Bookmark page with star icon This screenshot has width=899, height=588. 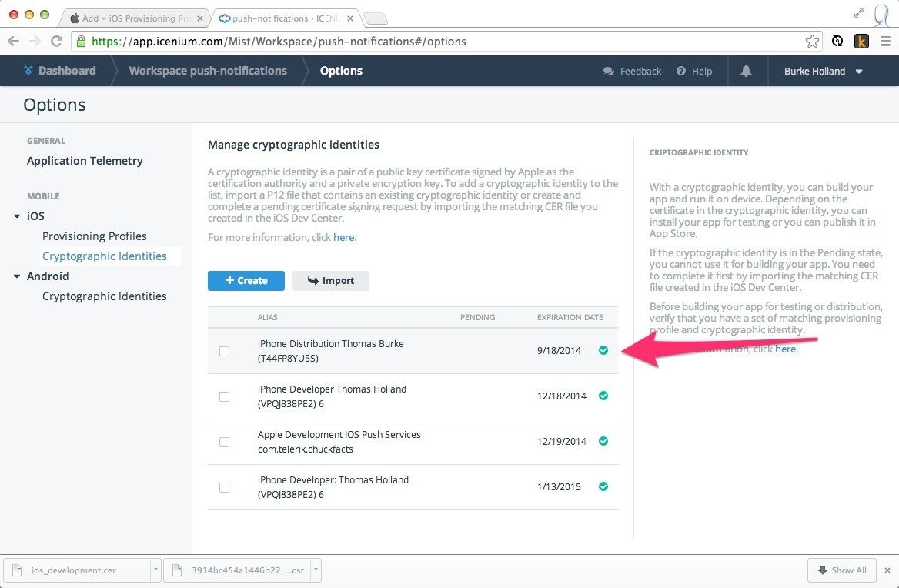812,42
